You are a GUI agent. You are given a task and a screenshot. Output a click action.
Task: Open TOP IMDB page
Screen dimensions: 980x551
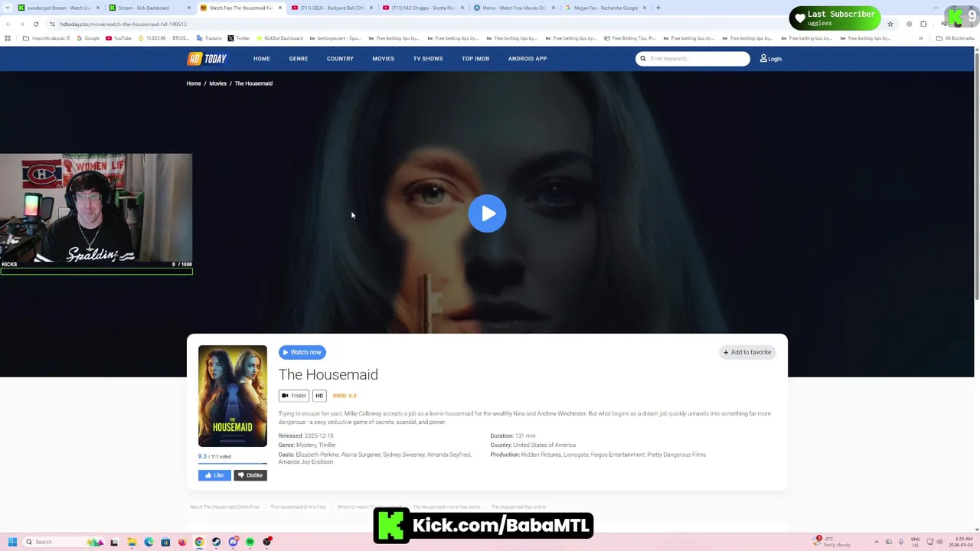(475, 59)
